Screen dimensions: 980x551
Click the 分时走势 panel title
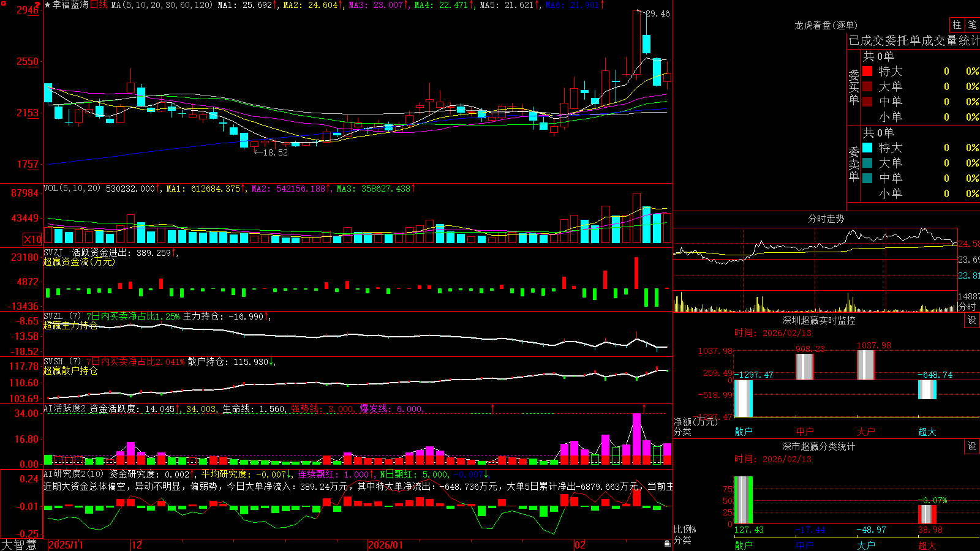click(826, 219)
